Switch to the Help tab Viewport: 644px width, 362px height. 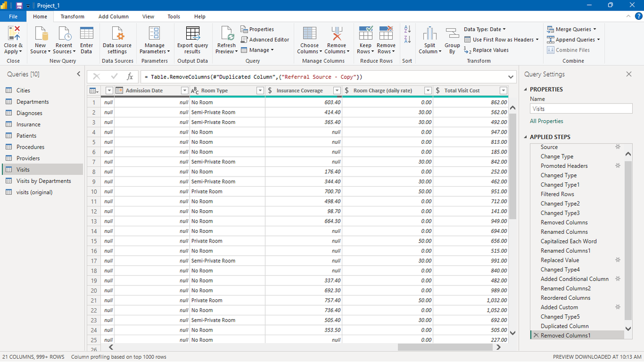(x=200, y=17)
